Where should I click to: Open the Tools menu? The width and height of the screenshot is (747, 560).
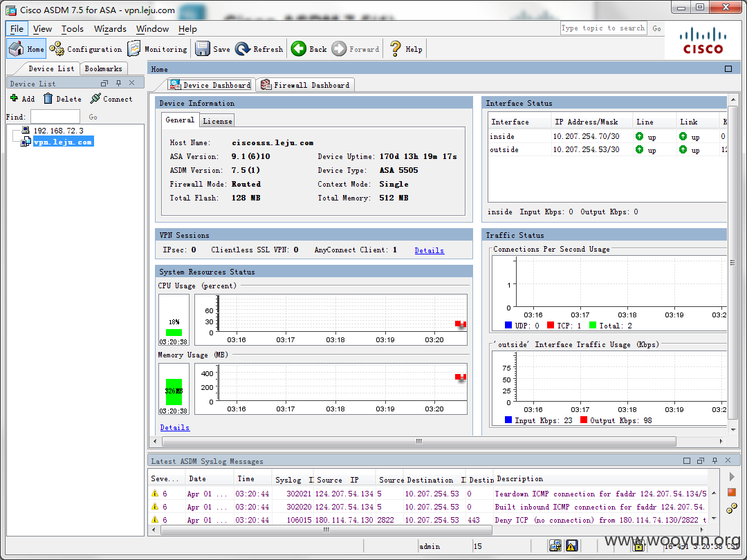[73, 28]
